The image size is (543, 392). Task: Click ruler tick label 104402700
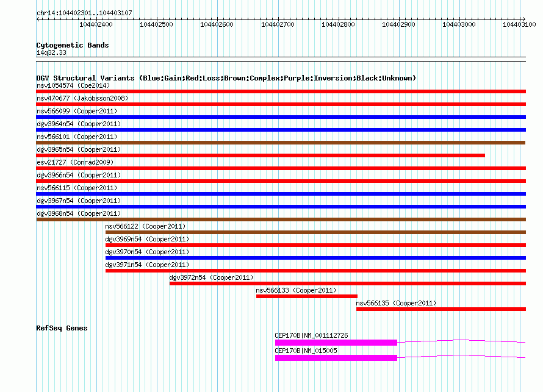[278, 24]
